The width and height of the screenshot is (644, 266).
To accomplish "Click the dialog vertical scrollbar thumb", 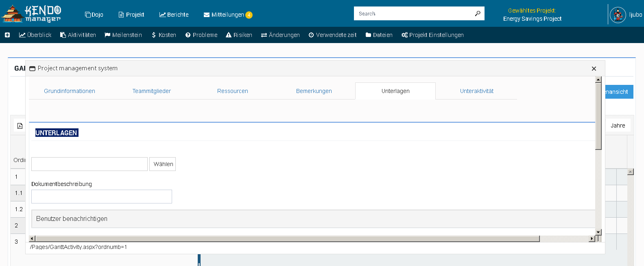I will 598,116.
